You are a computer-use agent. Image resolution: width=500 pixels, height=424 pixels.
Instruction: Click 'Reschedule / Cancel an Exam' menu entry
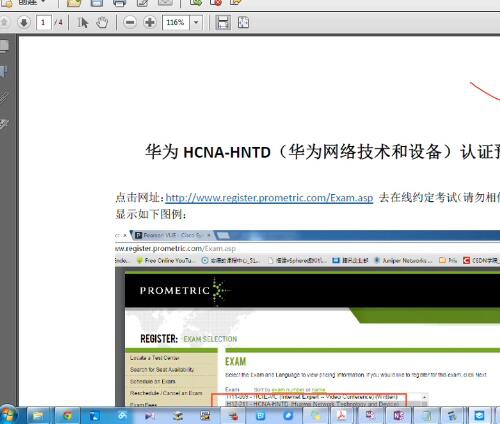[166, 393]
